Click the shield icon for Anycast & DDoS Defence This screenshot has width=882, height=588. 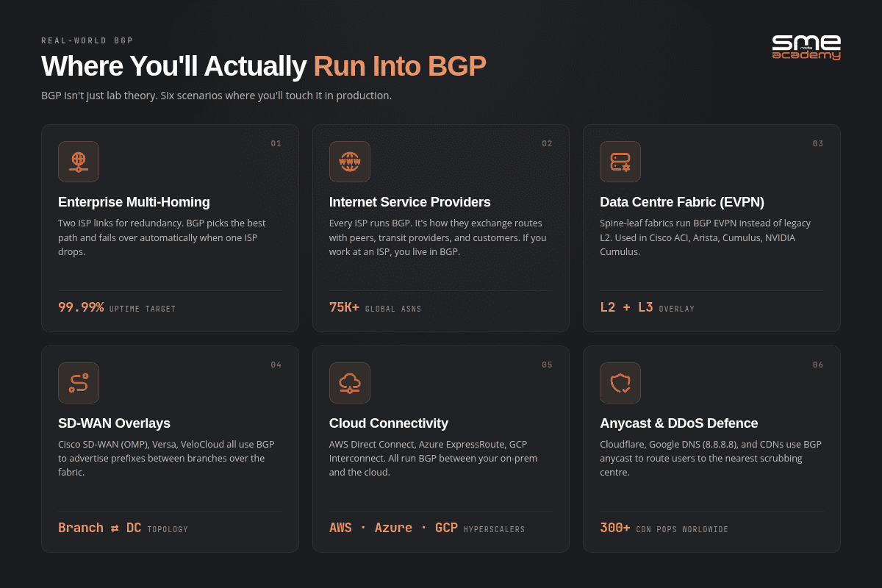pos(620,383)
